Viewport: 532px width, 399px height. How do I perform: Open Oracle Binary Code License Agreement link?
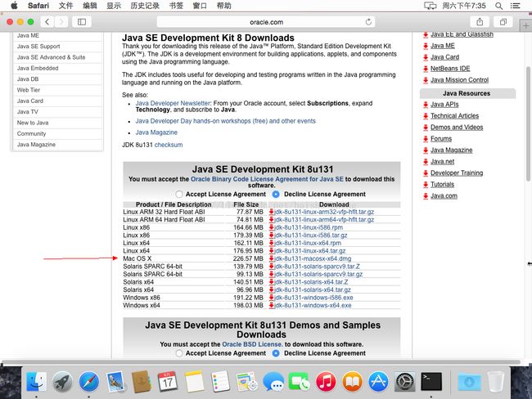tap(267, 179)
